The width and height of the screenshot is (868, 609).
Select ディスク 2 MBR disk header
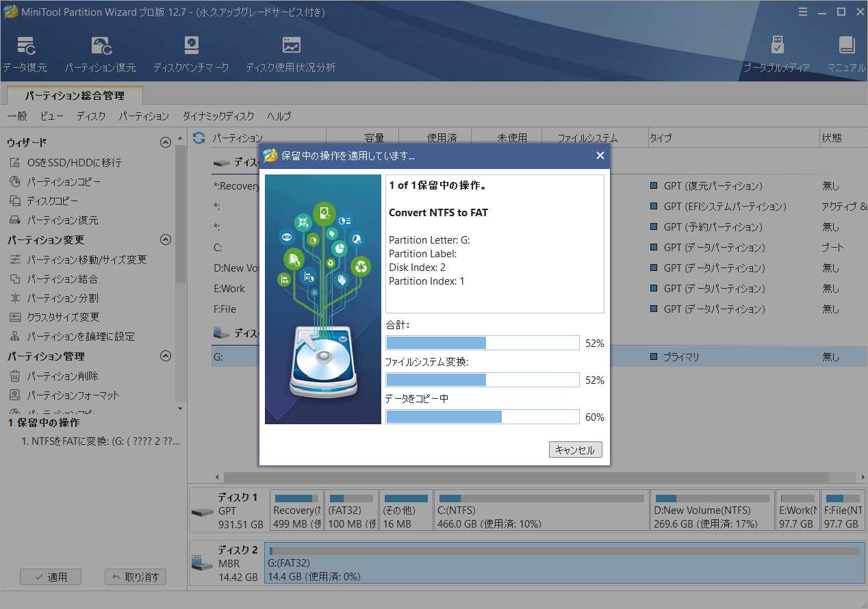(x=227, y=563)
